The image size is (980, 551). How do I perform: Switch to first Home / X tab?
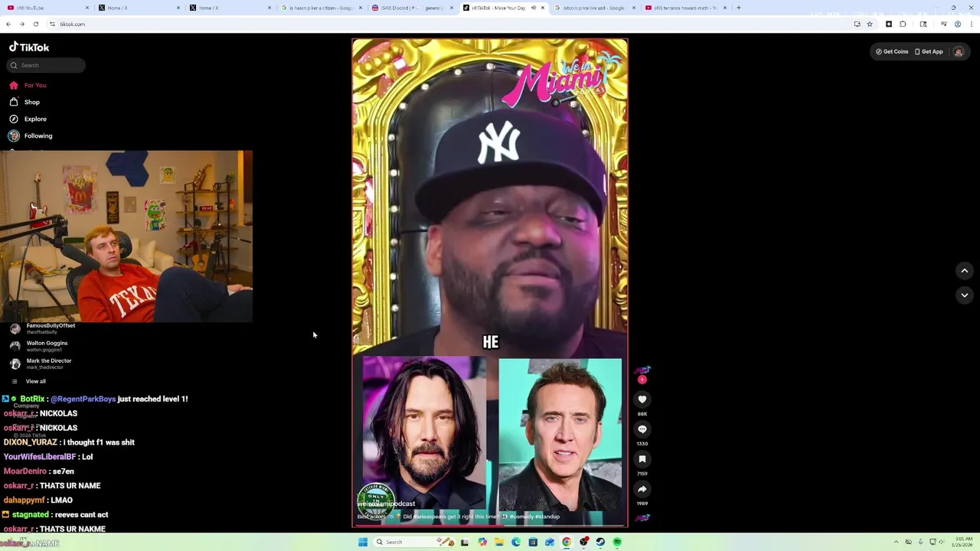[138, 8]
